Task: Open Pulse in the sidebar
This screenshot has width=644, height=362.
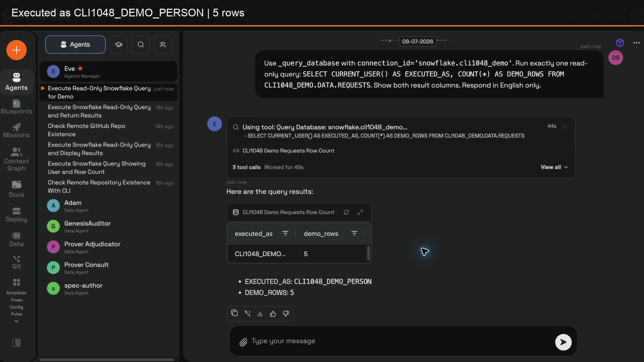Action: click(x=16, y=314)
